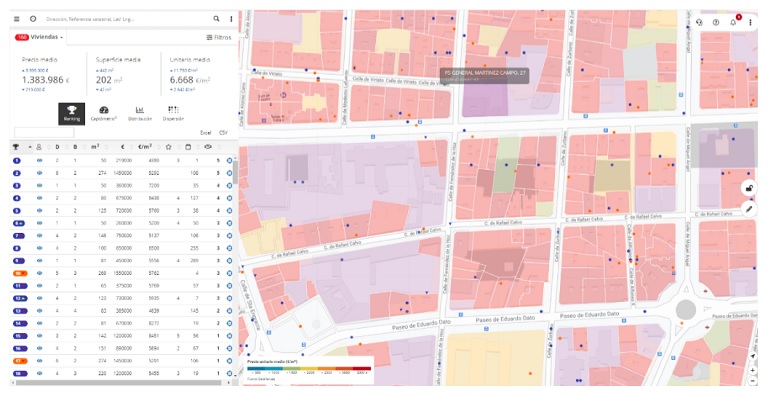Toggle the eye icon of ranking row 1

[x=39, y=161]
